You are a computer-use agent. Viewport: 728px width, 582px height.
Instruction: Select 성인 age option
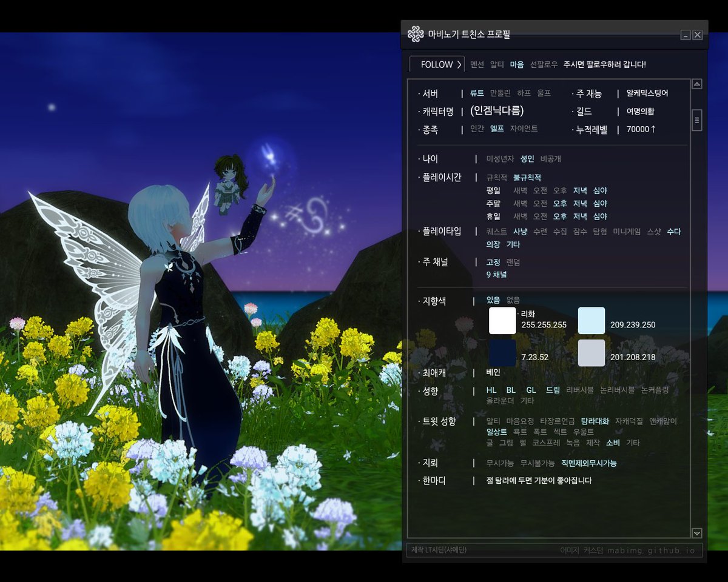pos(527,159)
